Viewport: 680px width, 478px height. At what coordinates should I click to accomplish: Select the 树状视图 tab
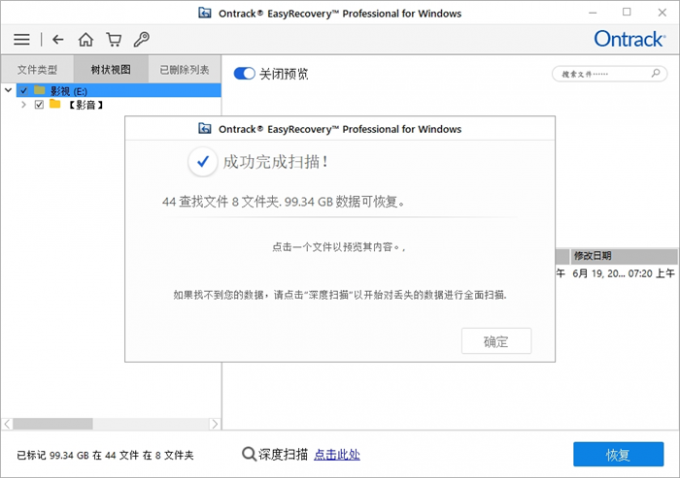click(110, 70)
